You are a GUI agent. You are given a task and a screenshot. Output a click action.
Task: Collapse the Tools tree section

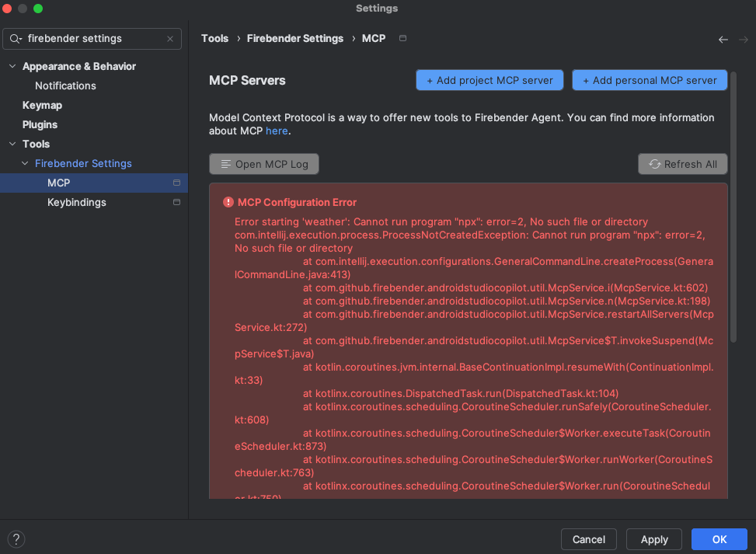pyautogui.click(x=12, y=144)
